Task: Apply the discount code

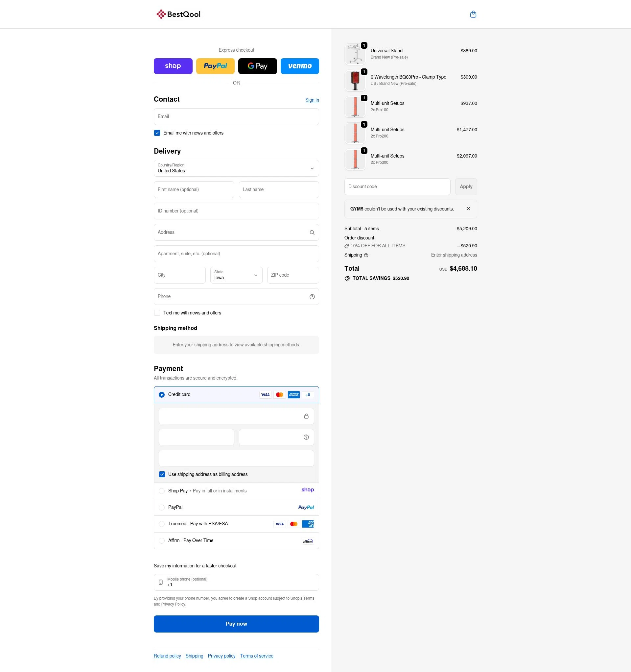Action: tap(466, 186)
